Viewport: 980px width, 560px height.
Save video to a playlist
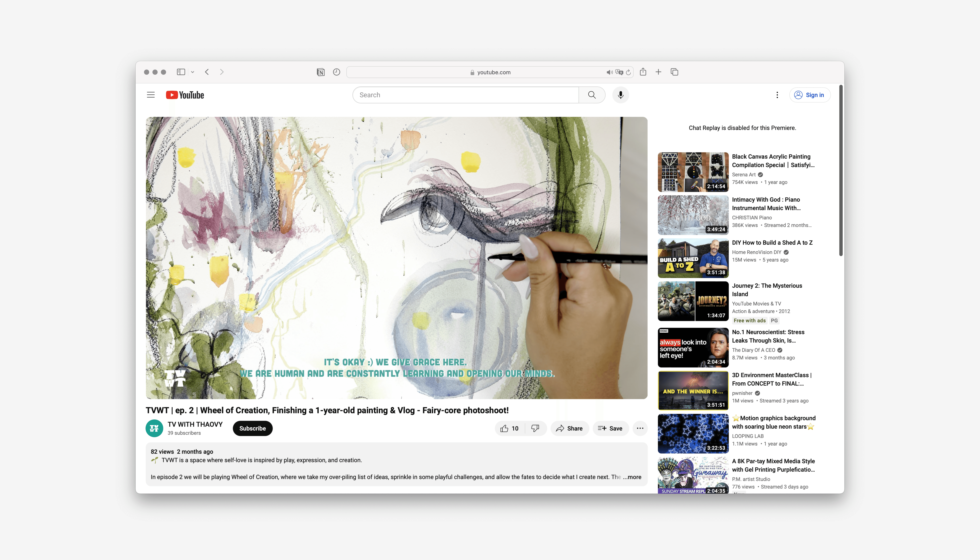[x=610, y=428]
